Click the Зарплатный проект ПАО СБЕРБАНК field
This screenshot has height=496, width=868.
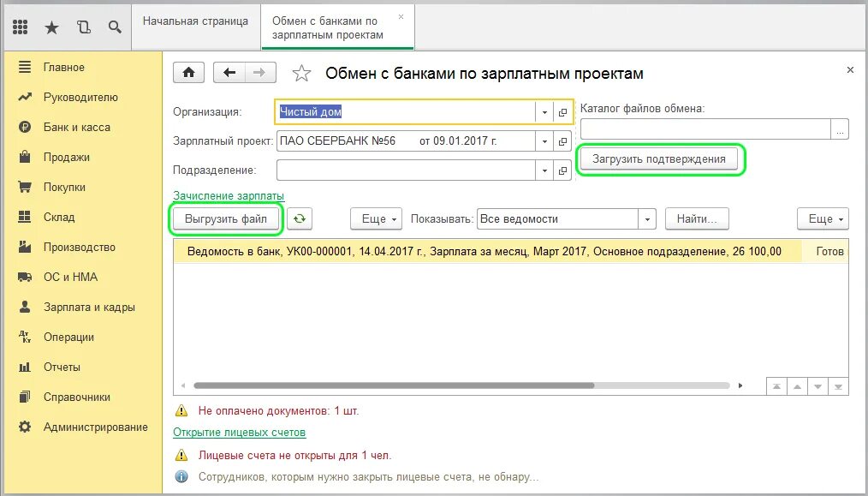[x=406, y=141]
